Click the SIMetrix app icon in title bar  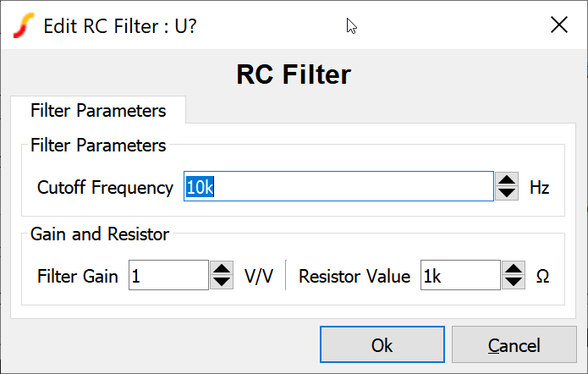pos(25,25)
